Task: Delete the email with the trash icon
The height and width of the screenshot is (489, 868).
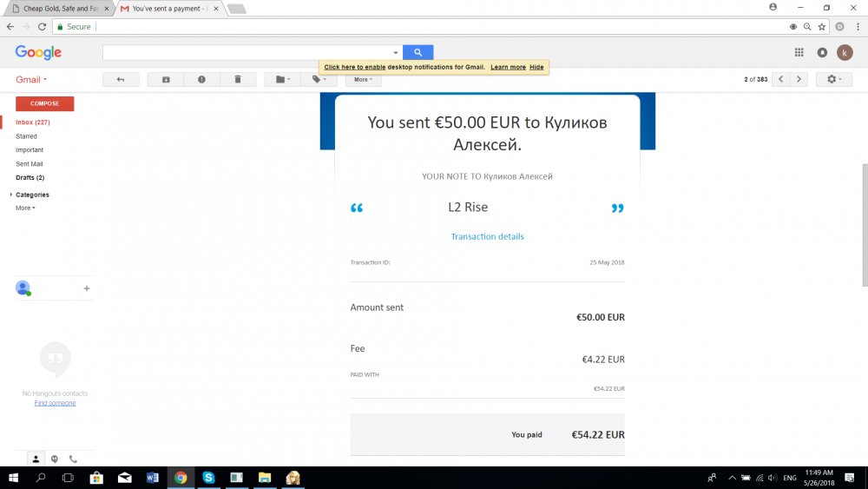Action: pyautogui.click(x=238, y=79)
